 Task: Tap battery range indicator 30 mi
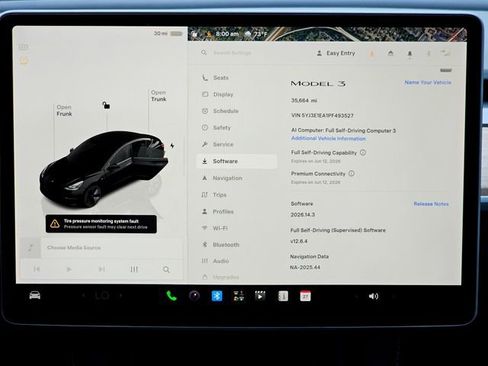pos(168,33)
